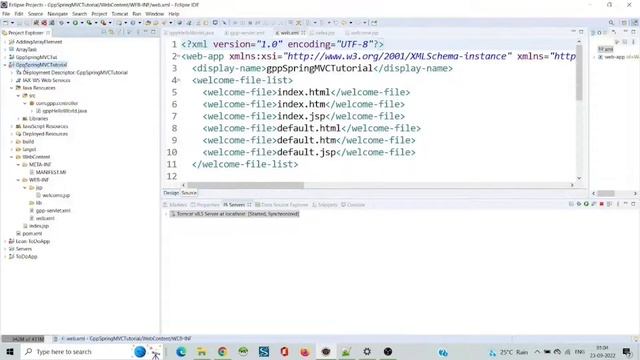Open the Project menu
This screenshot has height=360, width=640.
[99, 14]
